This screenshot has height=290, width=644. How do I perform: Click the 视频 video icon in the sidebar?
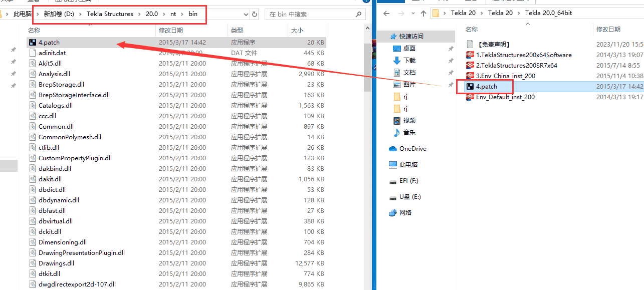pos(397,120)
